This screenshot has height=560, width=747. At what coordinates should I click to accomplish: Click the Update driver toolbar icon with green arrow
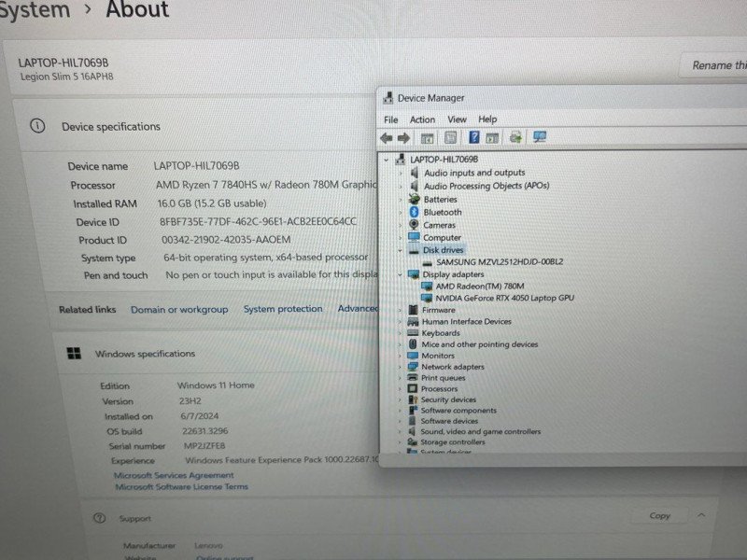(x=515, y=137)
